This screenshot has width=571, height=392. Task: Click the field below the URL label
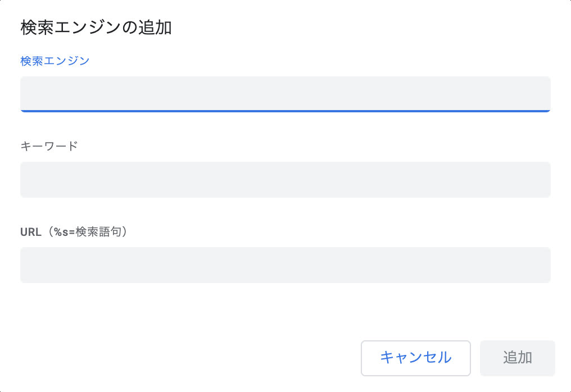pyautogui.click(x=285, y=265)
